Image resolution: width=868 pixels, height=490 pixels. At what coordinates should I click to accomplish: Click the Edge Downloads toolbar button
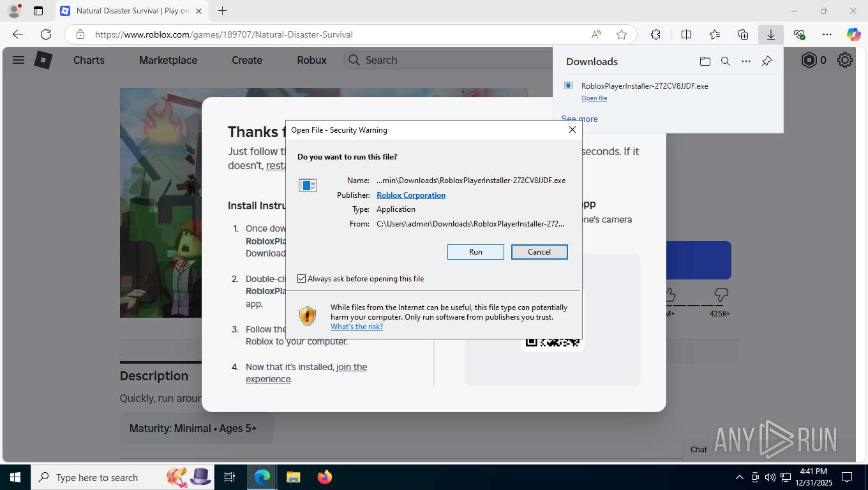tap(771, 34)
